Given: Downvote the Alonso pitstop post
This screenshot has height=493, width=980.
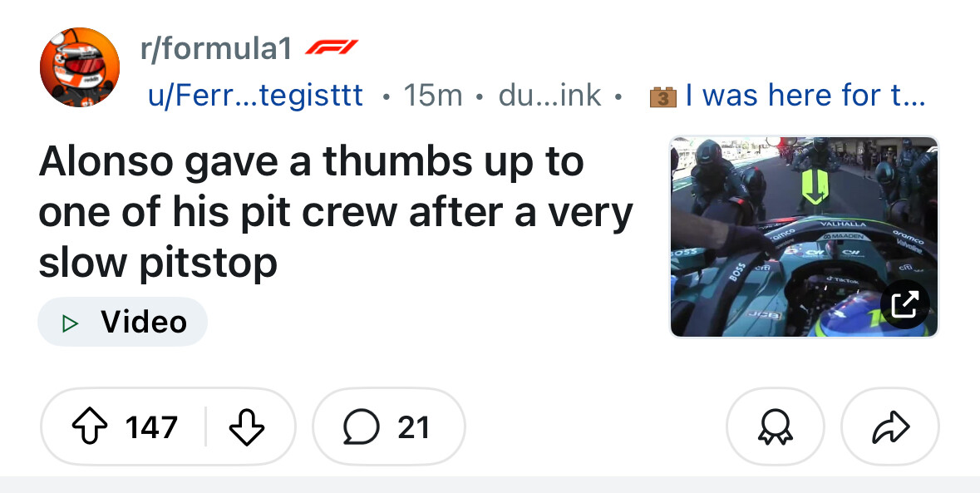Looking at the screenshot, I should point(246,427).
